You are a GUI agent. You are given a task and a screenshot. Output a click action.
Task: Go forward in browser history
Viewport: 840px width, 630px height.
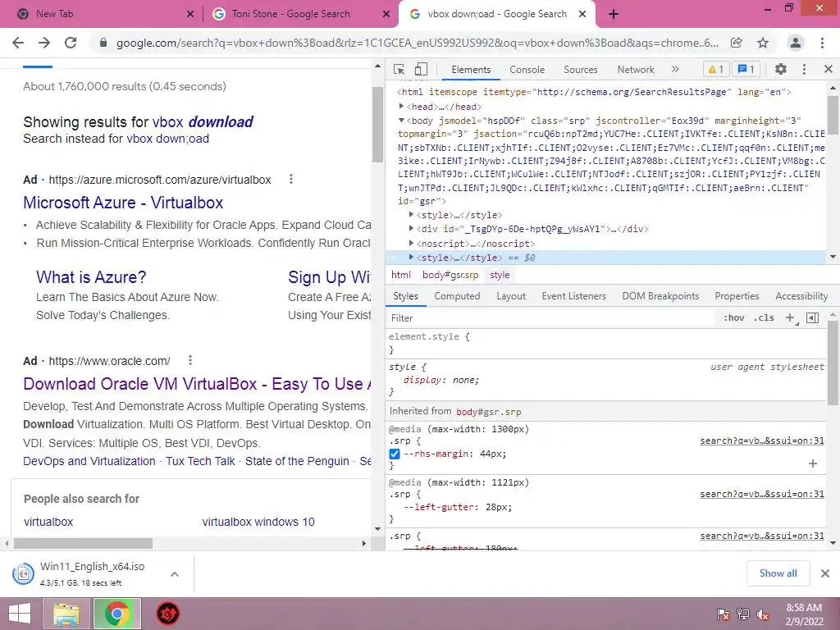click(44, 43)
